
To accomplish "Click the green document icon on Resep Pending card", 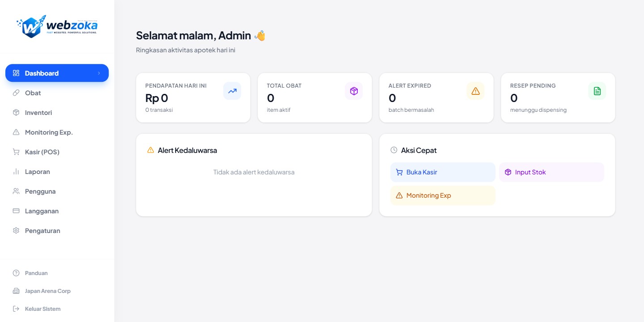I will click(x=597, y=91).
